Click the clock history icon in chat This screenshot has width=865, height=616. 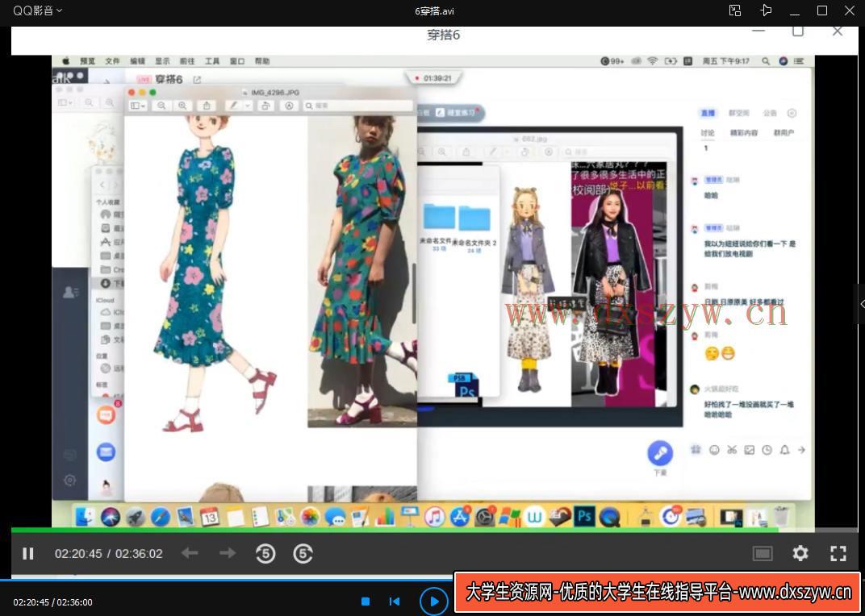(x=767, y=450)
